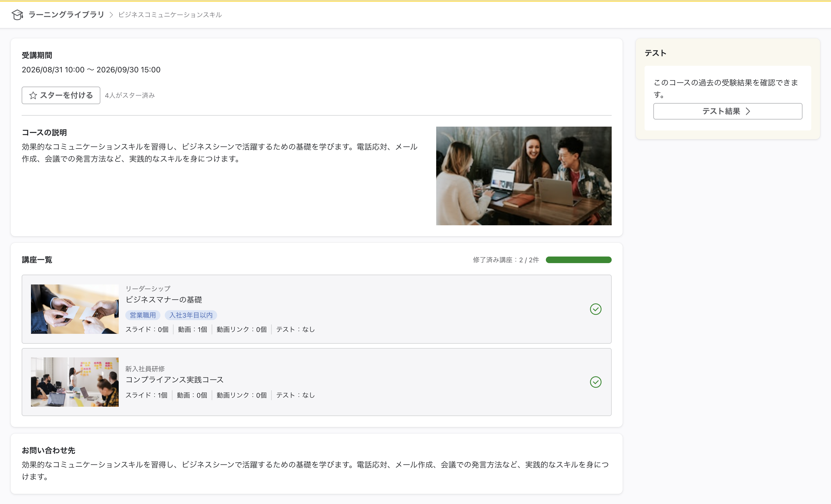
Task: Click スライド：0個 in ビジネスマナーの基礎 row
Action: click(147, 329)
